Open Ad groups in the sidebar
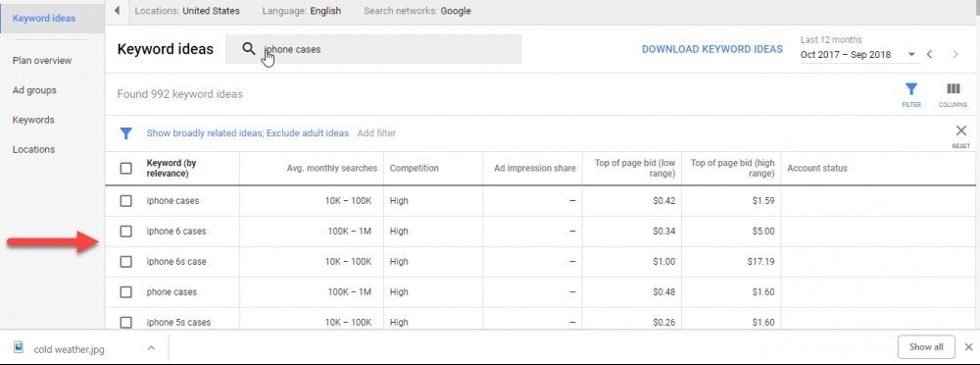The width and height of the screenshot is (980, 365). pos(34,90)
